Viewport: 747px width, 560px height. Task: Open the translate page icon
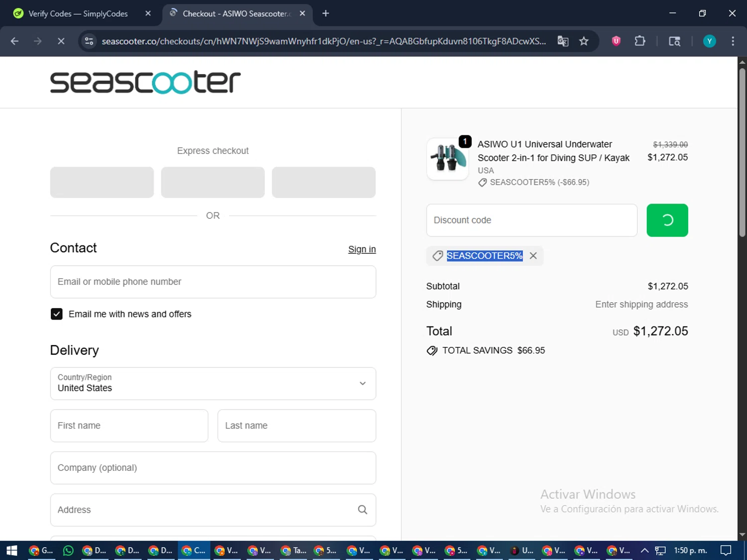point(563,41)
